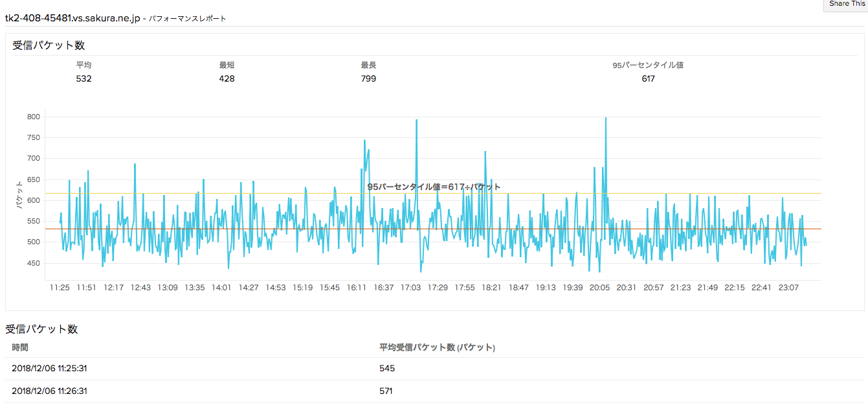Click the 17:29 x-axis time label
Viewport: 868px width, 405px height.
[438, 288]
